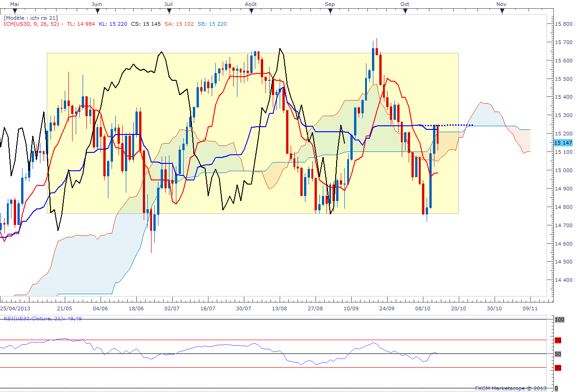Click the 18/06 date axis label
Viewport: 580px width, 392px height.
[136, 308]
